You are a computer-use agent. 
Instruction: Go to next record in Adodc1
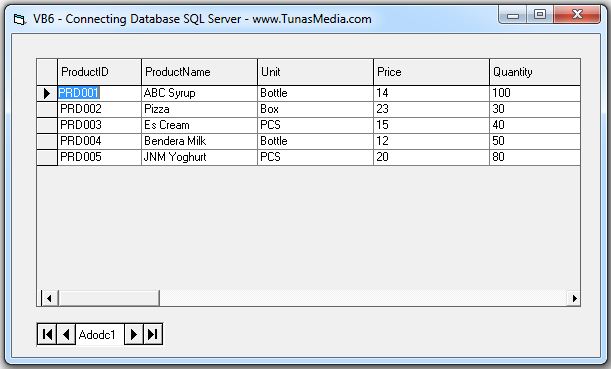pyautogui.click(x=134, y=334)
